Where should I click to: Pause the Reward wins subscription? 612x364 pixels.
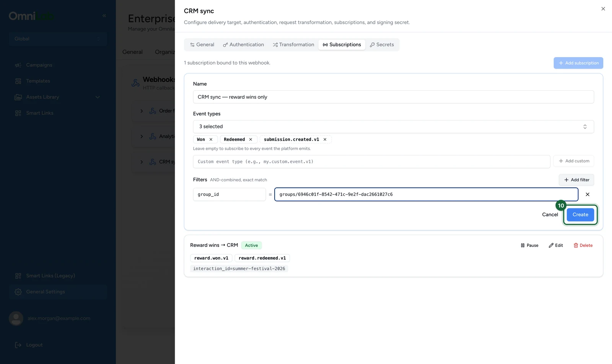[x=529, y=245]
